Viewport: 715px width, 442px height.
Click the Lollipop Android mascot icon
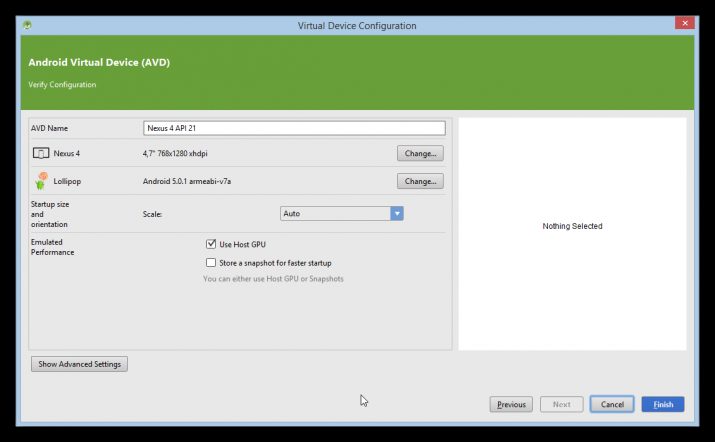[41, 181]
